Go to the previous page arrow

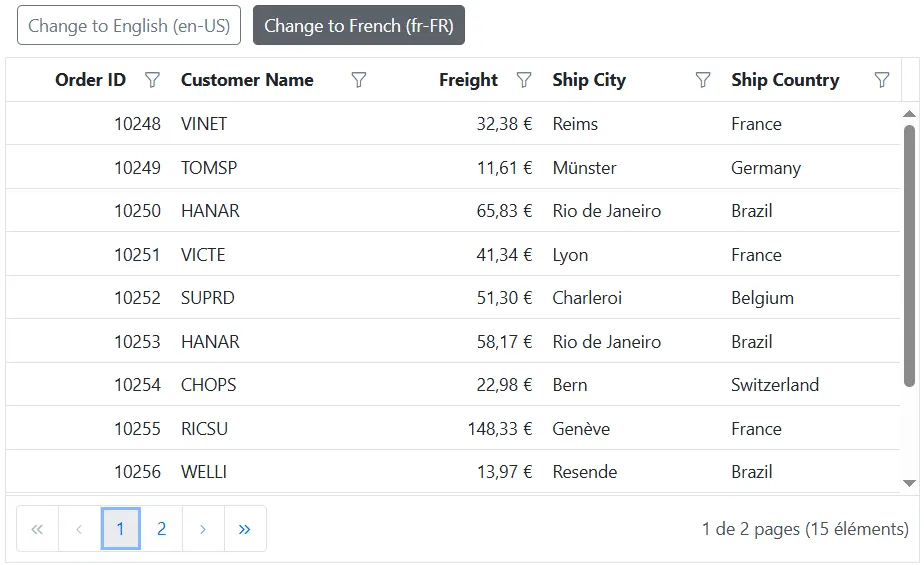pyautogui.click(x=79, y=529)
